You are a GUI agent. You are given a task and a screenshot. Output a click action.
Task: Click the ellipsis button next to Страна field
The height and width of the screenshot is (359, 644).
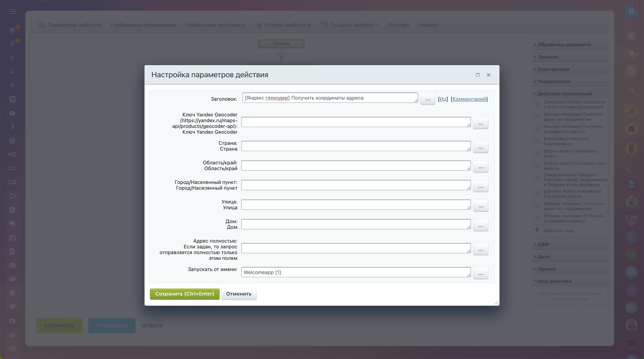480,148
